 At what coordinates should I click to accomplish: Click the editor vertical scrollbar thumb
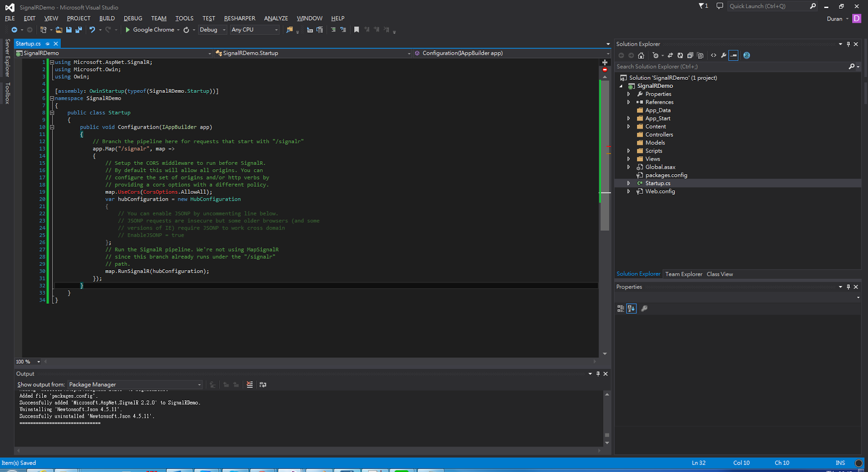click(x=605, y=155)
